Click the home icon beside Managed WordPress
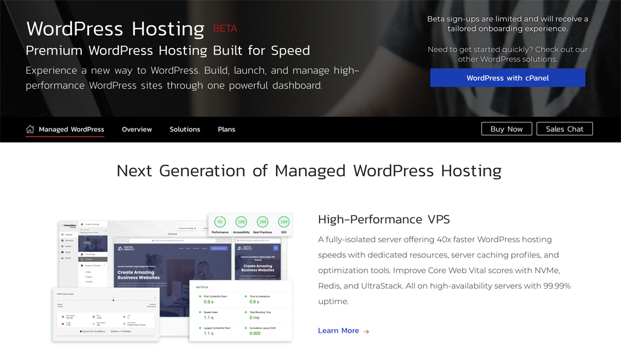Image resolution: width=621 pixels, height=364 pixels. point(30,130)
